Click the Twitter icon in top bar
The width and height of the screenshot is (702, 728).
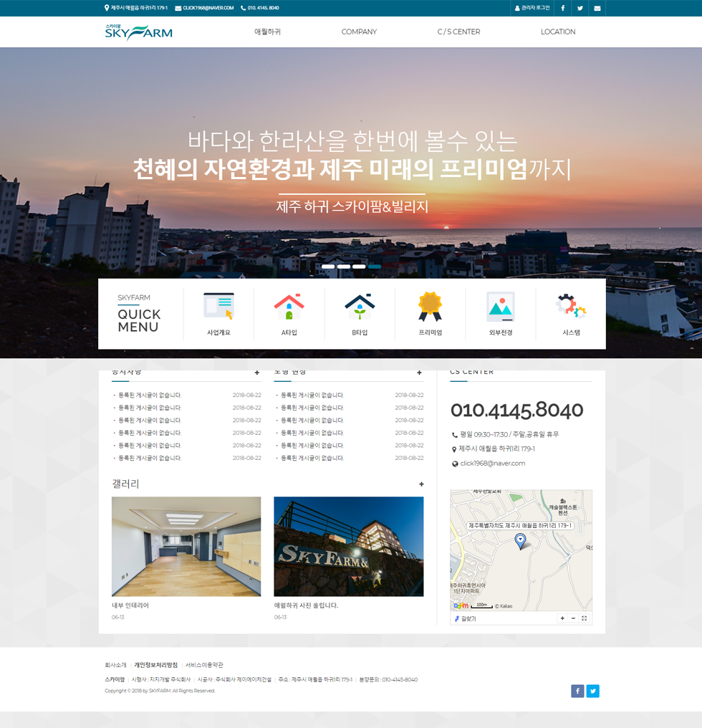[x=580, y=8]
